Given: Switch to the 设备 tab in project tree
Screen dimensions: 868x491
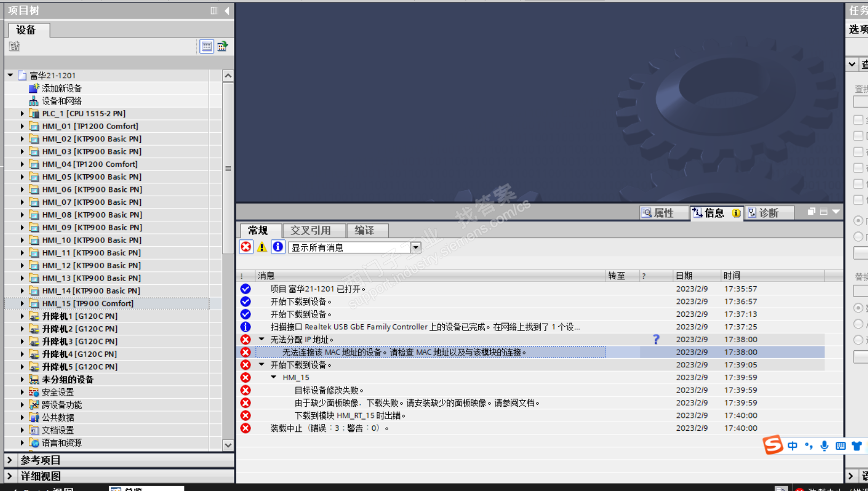Looking at the screenshot, I should [29, 30].
